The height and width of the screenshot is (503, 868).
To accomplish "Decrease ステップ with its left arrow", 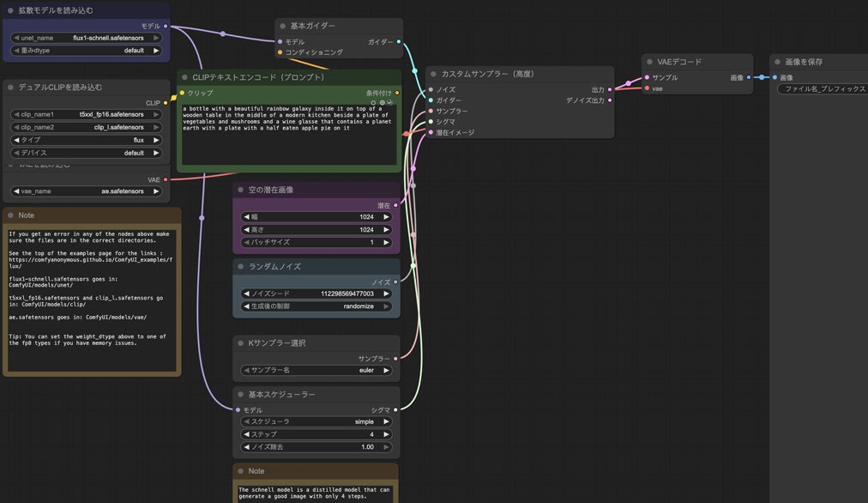I will pos(246,434).
